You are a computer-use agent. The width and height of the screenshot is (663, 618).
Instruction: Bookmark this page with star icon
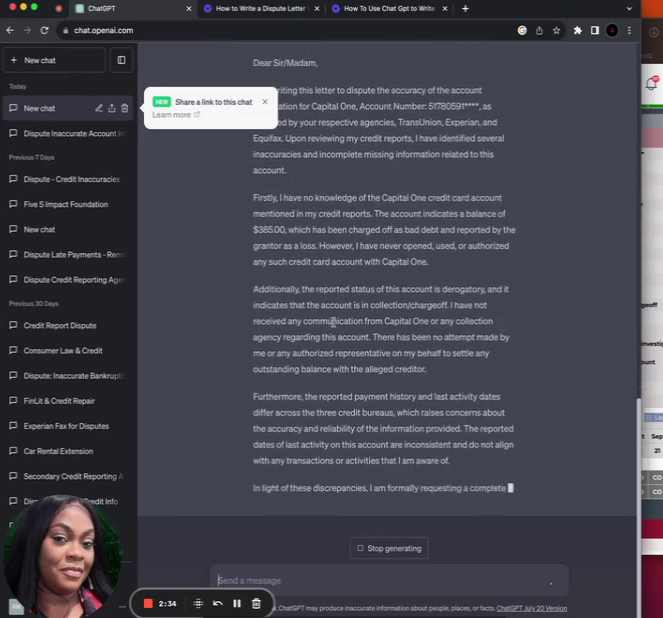[x=556, y=30]
